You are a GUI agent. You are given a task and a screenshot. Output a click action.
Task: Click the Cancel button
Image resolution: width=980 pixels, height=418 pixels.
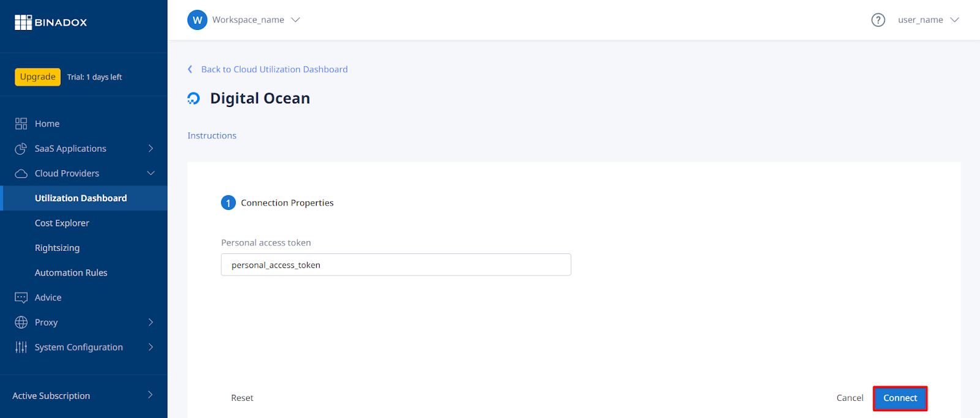click(x=850, y=398)
